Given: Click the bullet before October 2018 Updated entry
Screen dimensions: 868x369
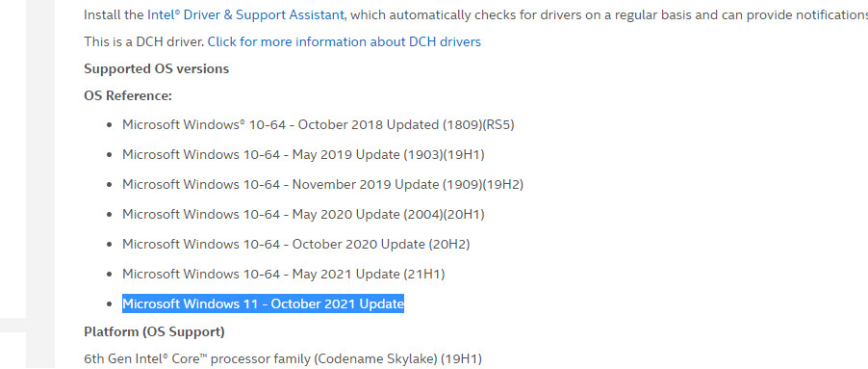Looking at the screenshot, I should [x=110, y=125].
